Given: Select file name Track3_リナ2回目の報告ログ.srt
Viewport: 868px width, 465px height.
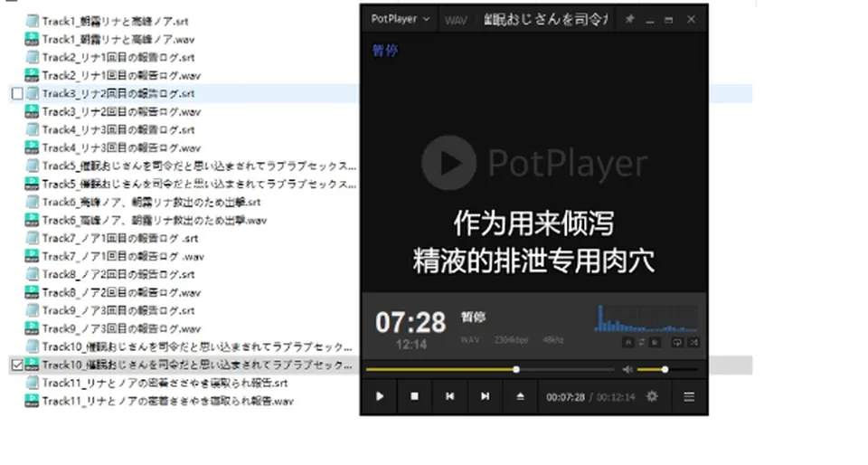Looking at the screenshot, I should (x=118, y=93).
